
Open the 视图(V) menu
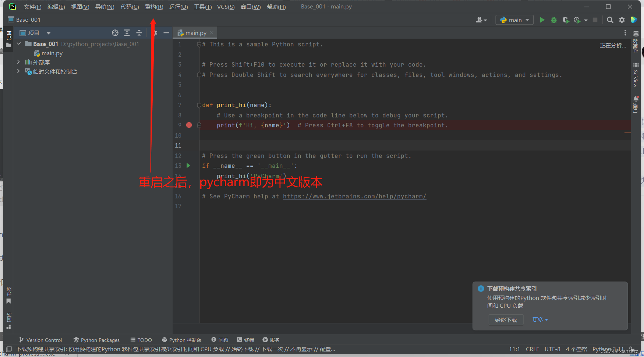(80, 7)
